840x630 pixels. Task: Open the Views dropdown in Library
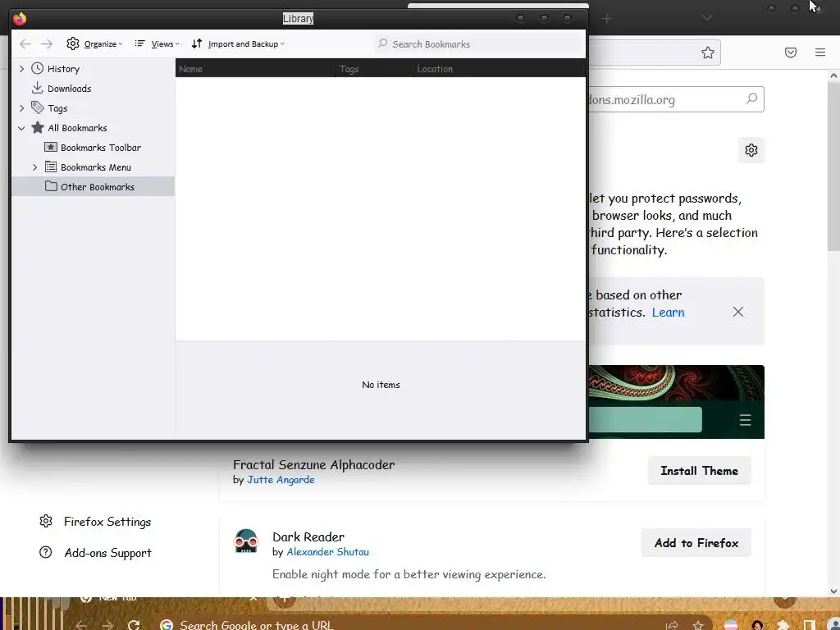(157, 44)
